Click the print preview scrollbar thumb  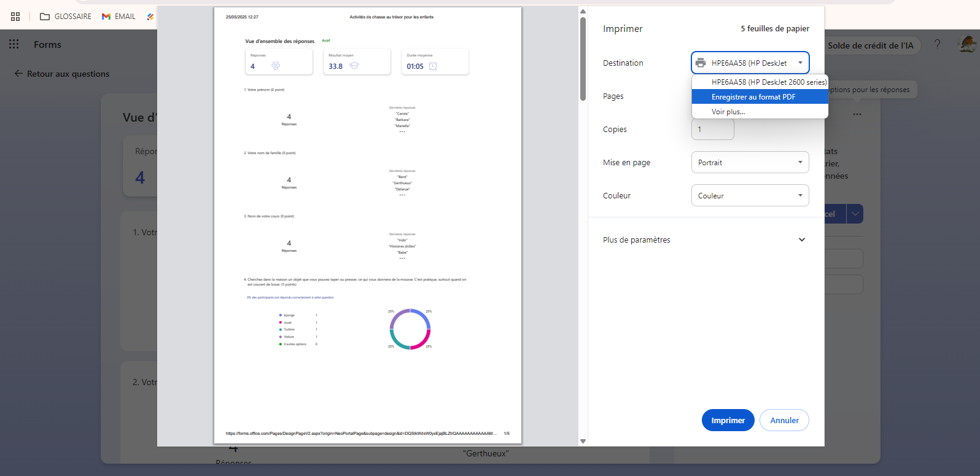coord(583,58)
